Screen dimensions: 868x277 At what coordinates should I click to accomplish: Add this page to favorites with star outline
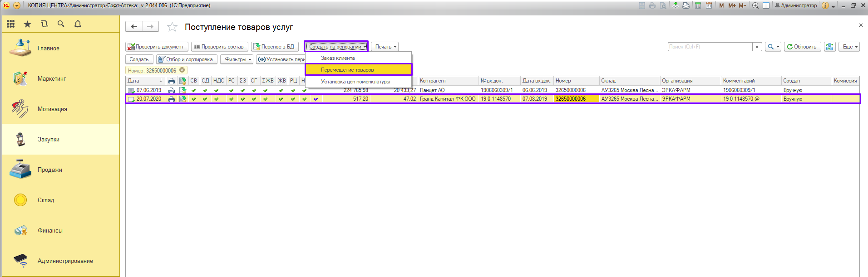[172, 27]
